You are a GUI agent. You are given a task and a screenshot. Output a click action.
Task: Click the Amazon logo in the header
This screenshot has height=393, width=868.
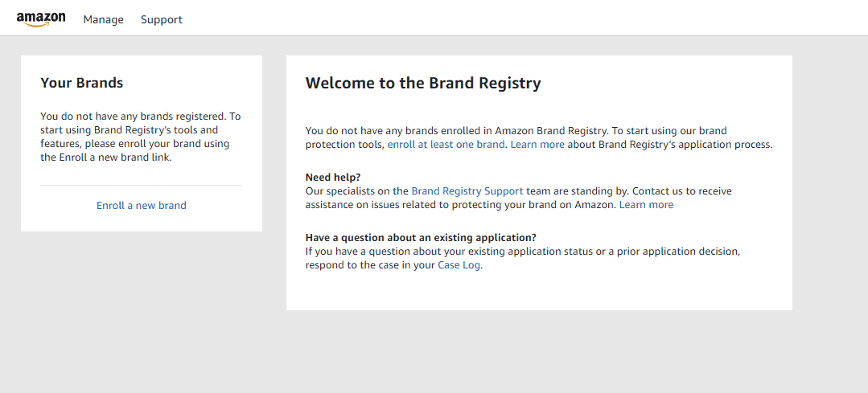pos(41,19)
